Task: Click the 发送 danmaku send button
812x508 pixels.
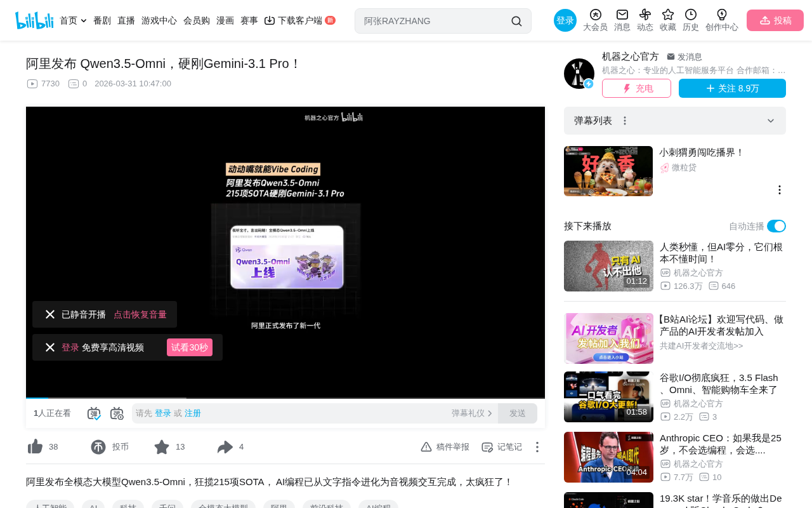Action: [518, 413]
